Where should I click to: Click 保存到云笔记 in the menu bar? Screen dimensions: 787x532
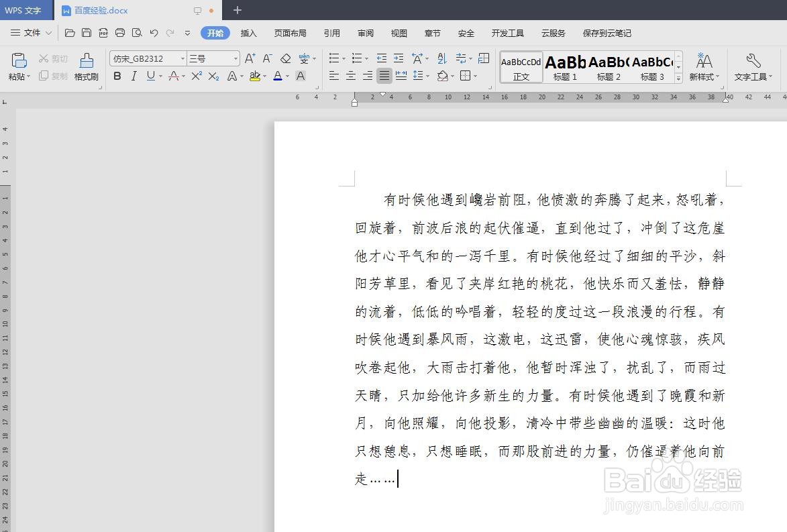[606, 32]
